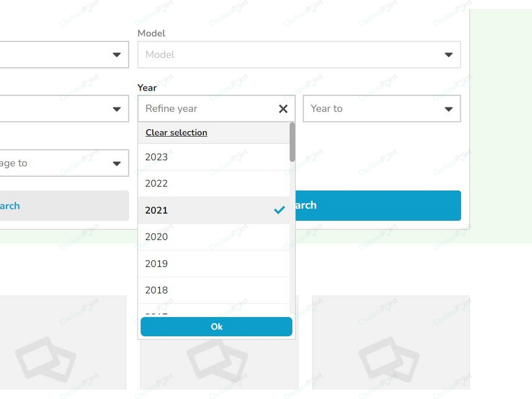Click the Clear selection link
532x399 pixels.
click(176, 132)
